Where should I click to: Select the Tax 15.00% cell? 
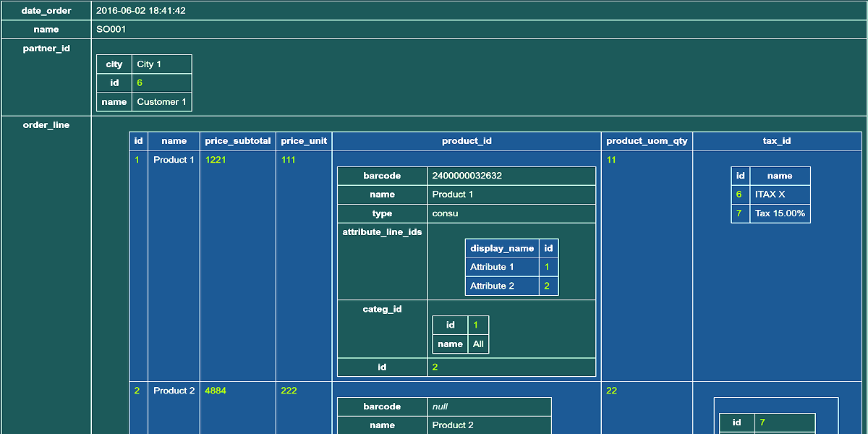pyautogui.click(x=780, y=213)
